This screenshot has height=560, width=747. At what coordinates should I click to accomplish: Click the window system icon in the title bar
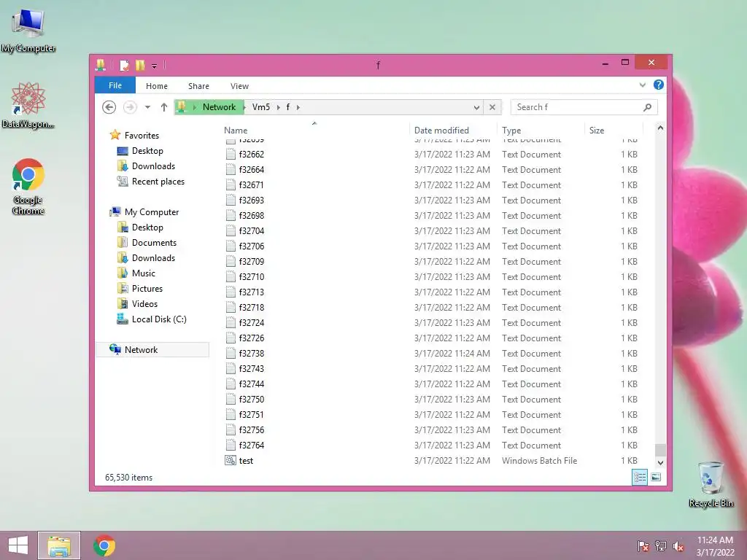pos(101,65)
